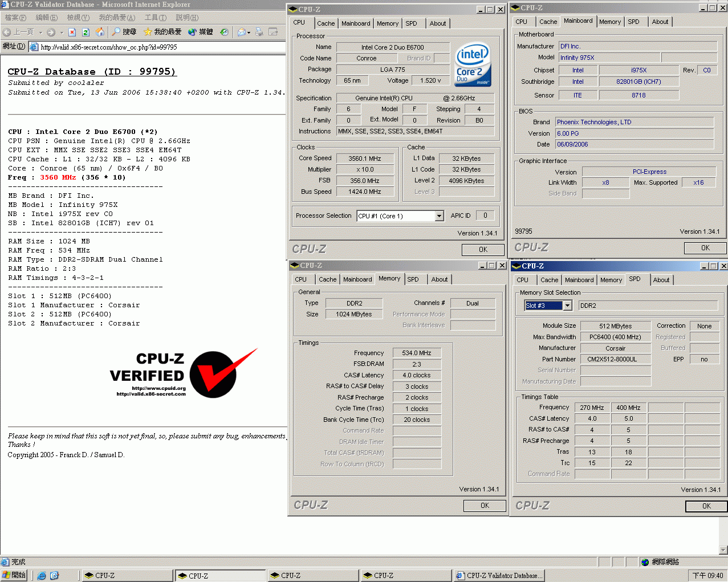728x582 pixels.
Task: Click the title bar icon of the Mainboard CPU-Z window
Action: pyautogui.click(x=515, y=8)
